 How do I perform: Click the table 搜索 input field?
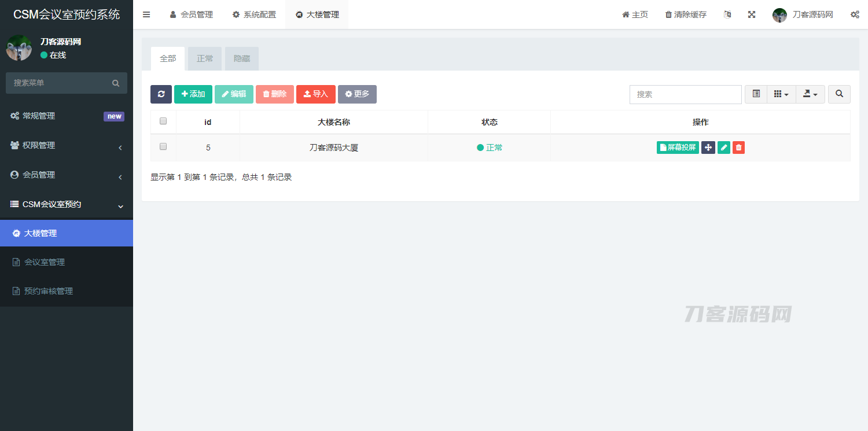[685, 94]
